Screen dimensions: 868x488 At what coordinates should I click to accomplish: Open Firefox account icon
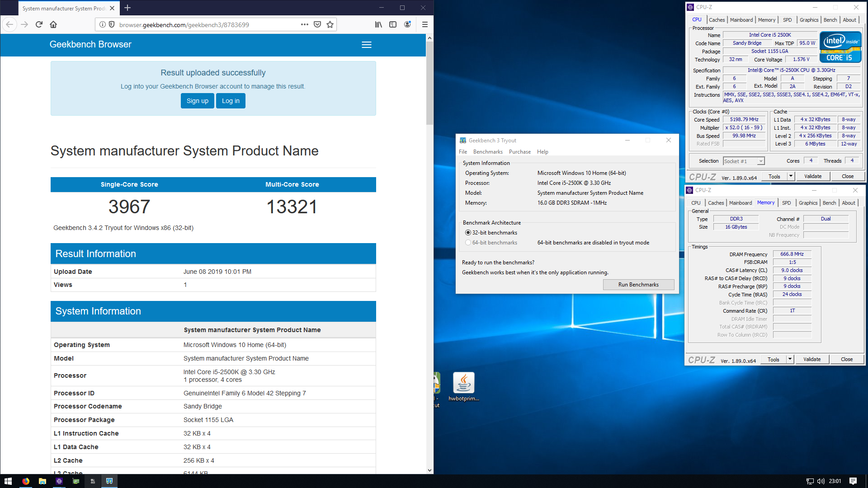[x=407, y=24]
